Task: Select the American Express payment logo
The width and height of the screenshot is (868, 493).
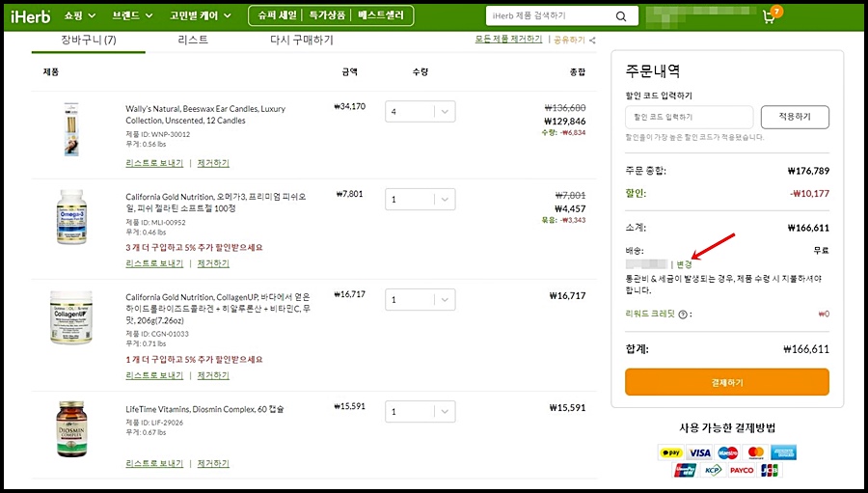Action: click(783, 452)
